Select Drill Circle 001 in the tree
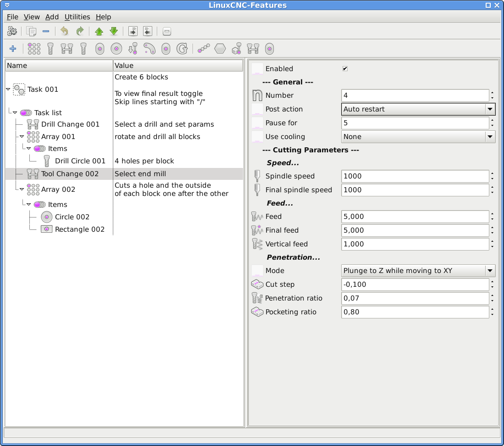 tap(80, 161)
